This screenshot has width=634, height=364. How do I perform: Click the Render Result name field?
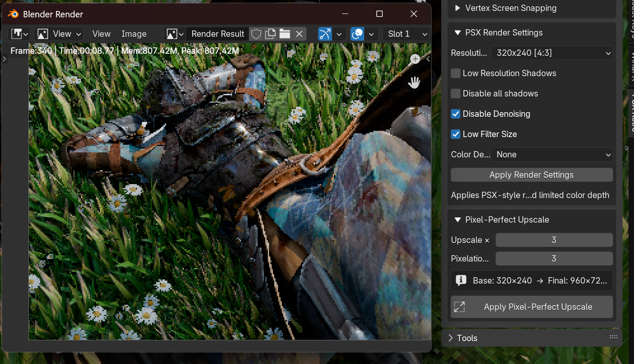click(217, 34)
